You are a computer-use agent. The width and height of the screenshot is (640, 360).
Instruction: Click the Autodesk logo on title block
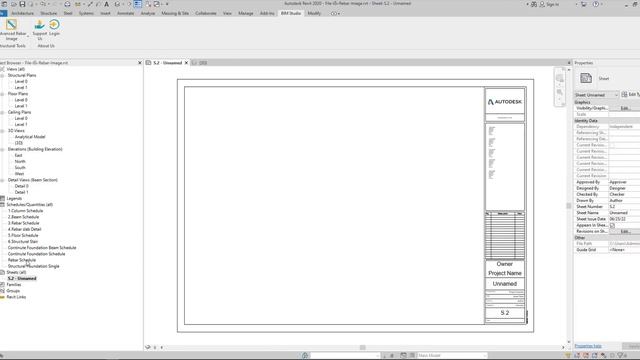tap(505, 102)
